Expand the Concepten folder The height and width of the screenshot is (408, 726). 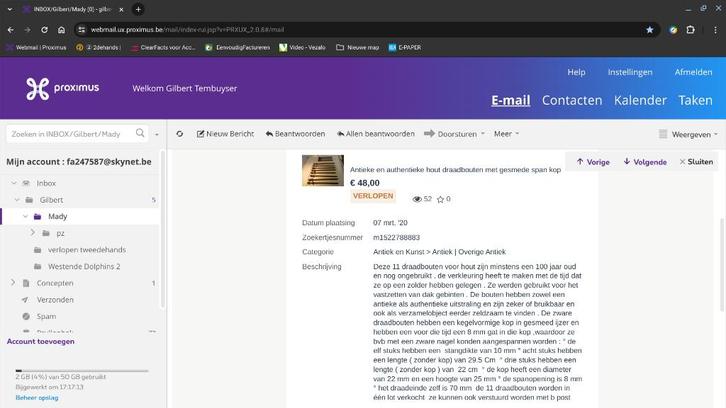pyautogui.click(x=14, y=283)
